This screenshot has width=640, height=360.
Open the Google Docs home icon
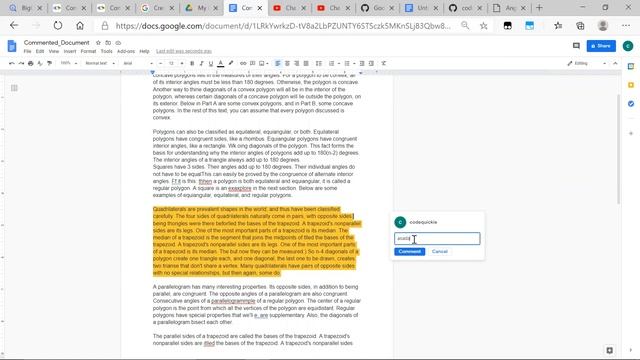[12, 46]
